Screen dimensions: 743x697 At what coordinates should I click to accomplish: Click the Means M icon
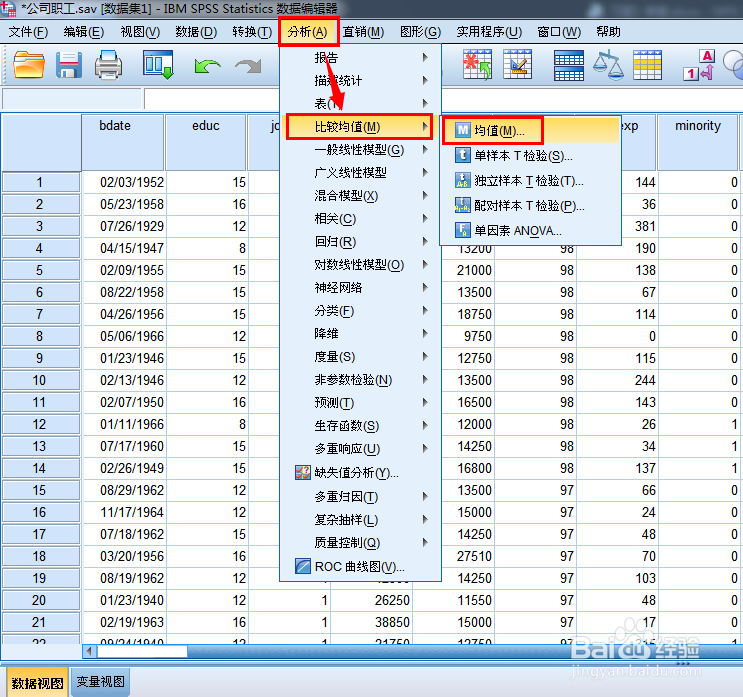pos(462,130)
